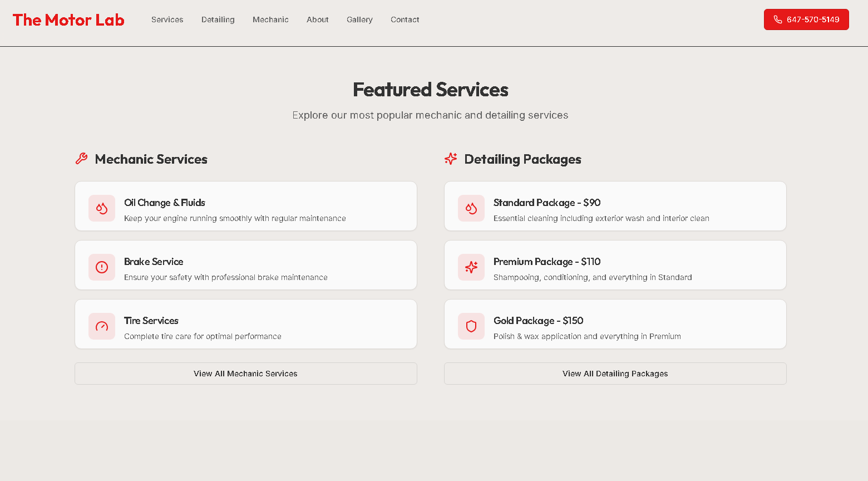Go to the Detailing nav link
Screen dimensions: 868x481
coord(218,19)
